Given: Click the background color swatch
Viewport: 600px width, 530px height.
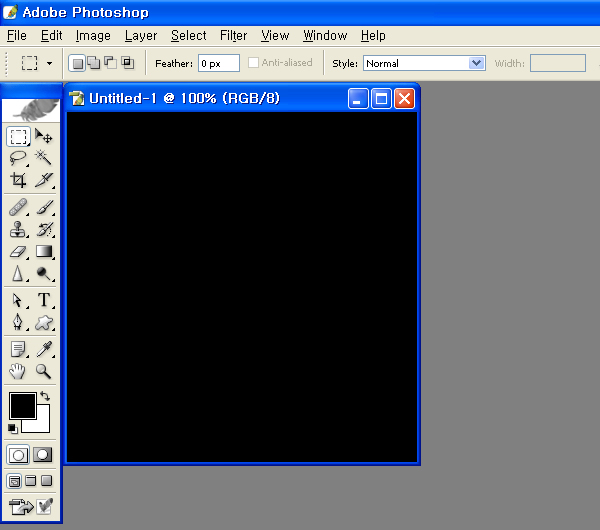Looking at the screenshot, I should [41, 425].
